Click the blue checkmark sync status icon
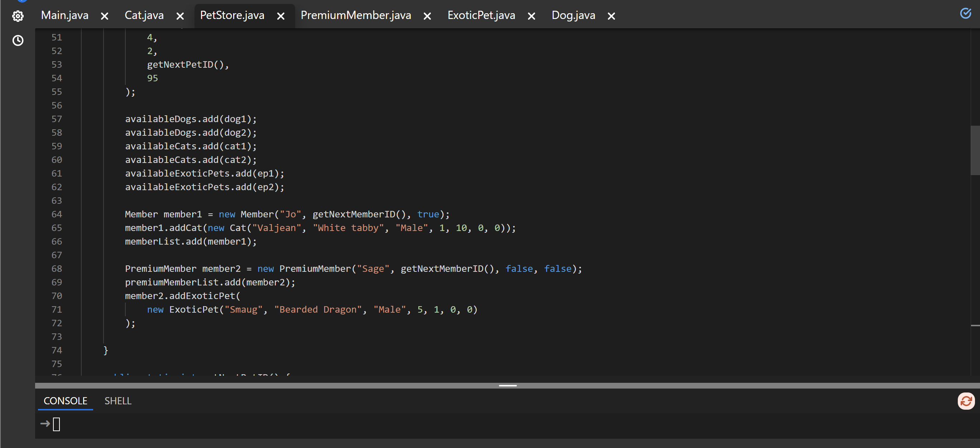The image size is (980, 448). pos(965,13)
